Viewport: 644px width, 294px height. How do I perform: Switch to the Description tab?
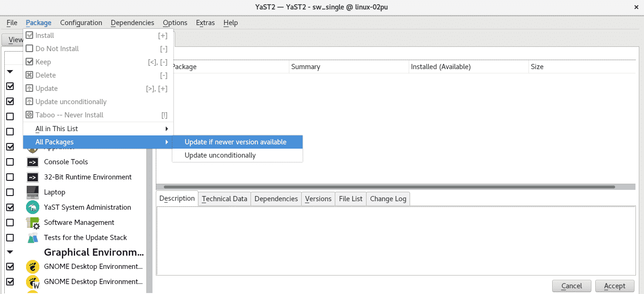coord(177,198)
